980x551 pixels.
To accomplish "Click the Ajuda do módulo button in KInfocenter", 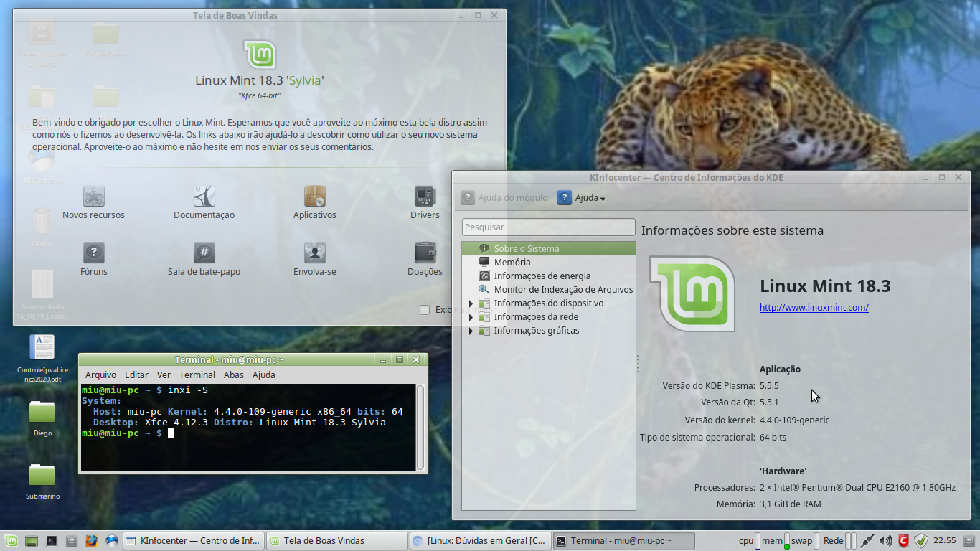I will click(504, 197).
